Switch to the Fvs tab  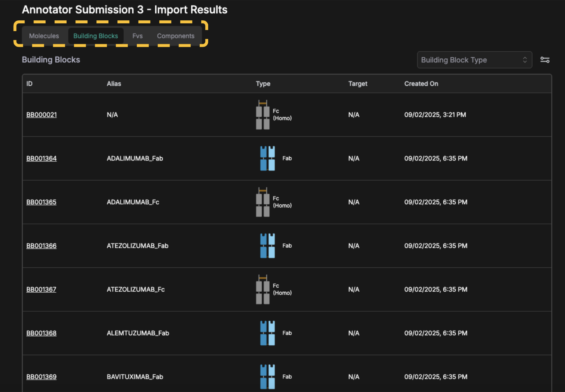coord(137,36)
